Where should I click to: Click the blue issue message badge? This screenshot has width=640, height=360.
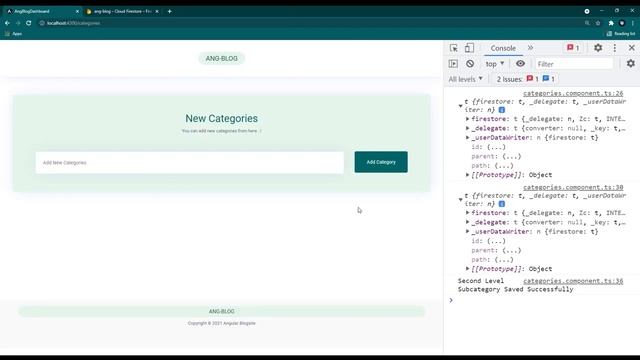tap(548, 79)
